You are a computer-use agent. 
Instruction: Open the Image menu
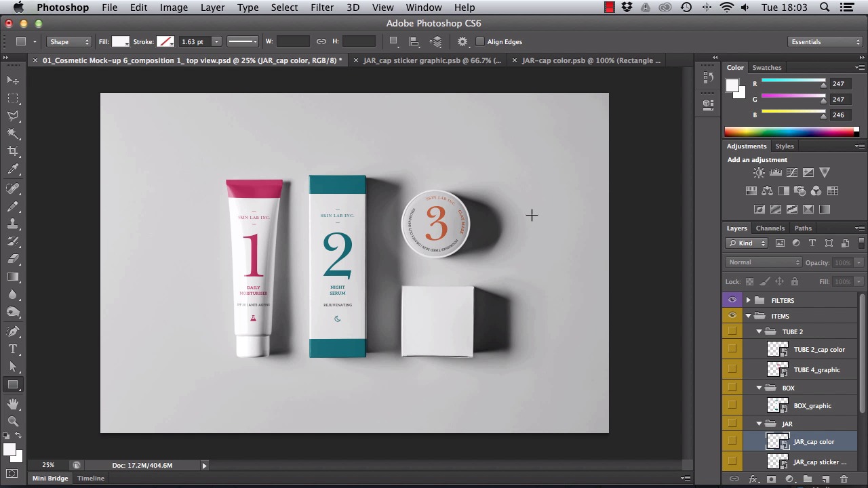point(174,7)
